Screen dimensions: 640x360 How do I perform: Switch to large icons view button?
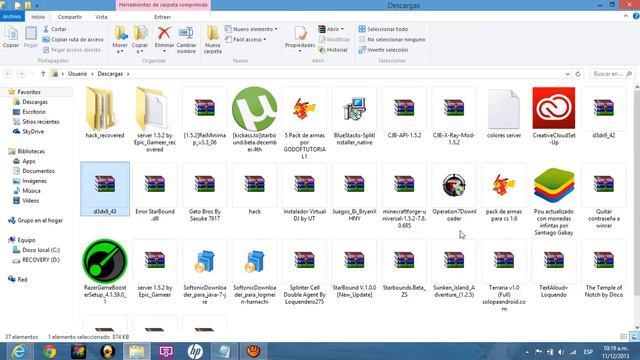pos(634,337)
